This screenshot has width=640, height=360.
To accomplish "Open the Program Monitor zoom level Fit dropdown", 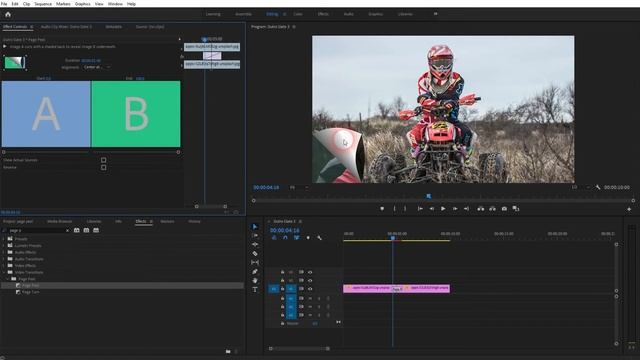I will (299, 187).
